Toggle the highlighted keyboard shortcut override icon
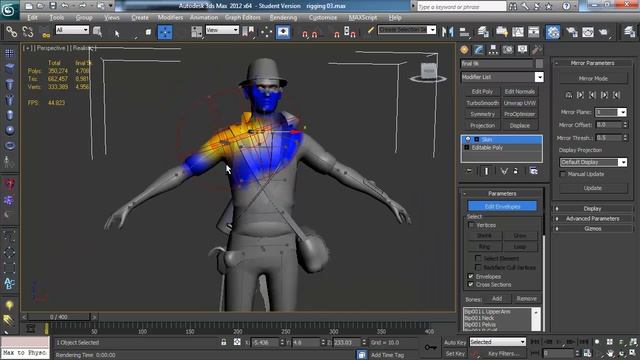This screenshot has width=640, height=360. tap(283, 32)
